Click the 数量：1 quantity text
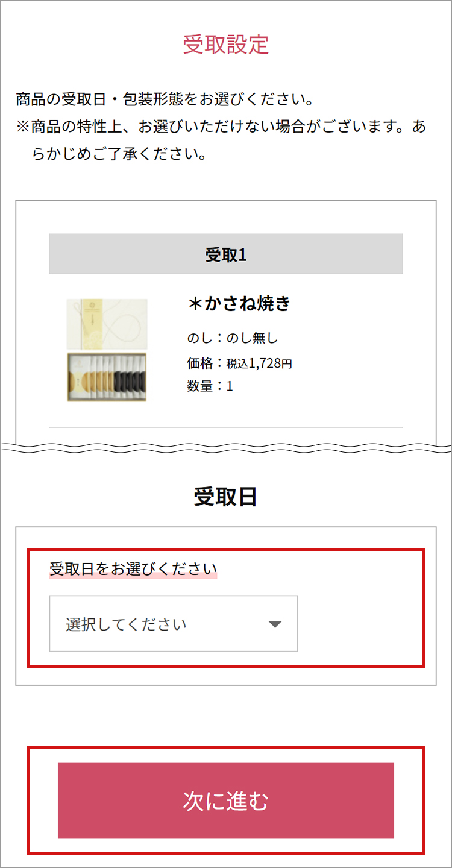452x868 pixels. tap(210, 386)
